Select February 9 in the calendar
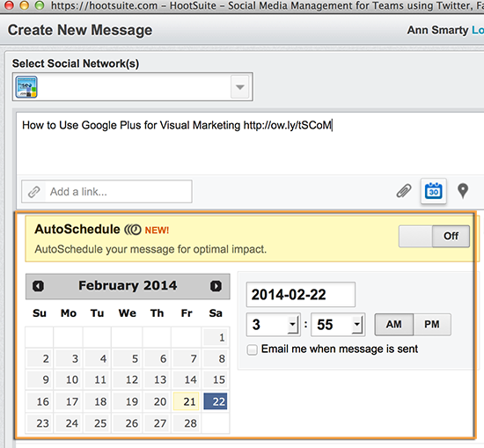Image resolution: width=484 pixels, height=448 pixels. [x=40, y=379]
